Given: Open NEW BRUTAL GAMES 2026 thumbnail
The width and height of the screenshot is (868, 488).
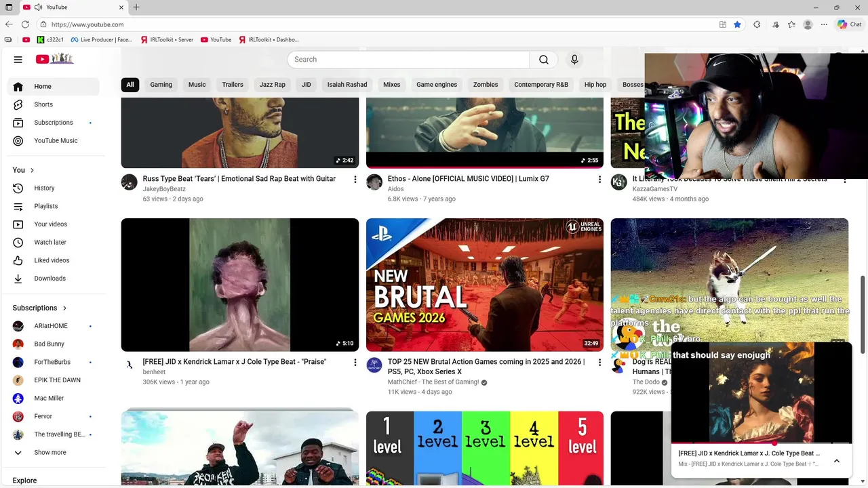Looking at the screenshot, I should (x=485, y=285).
